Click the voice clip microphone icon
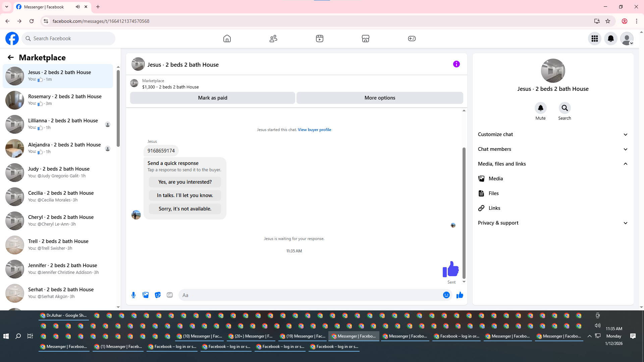 click(133, 295)
